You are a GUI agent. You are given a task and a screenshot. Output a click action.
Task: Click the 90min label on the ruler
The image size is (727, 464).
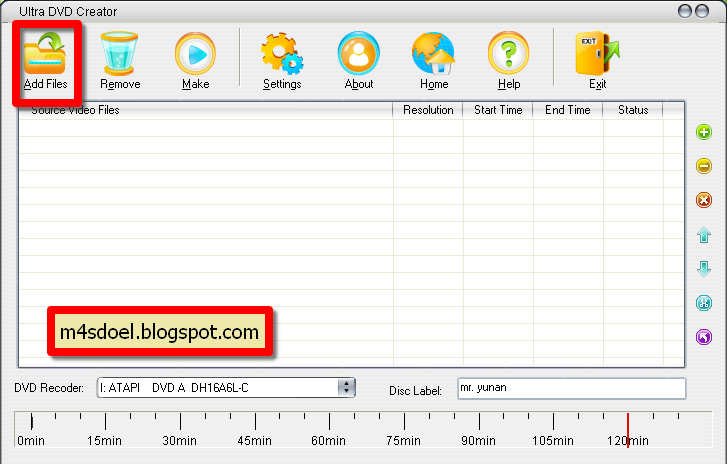pyautogui.click(x=478, y=440)
